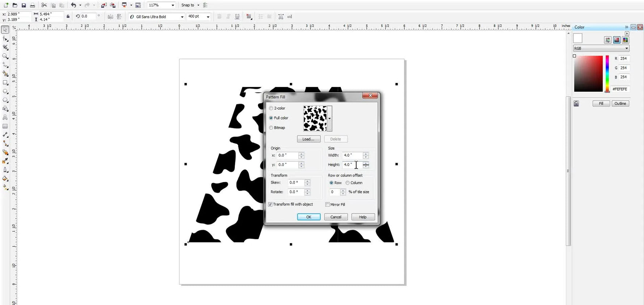Toggle Transform fill with object checkbox

(270, 204)
